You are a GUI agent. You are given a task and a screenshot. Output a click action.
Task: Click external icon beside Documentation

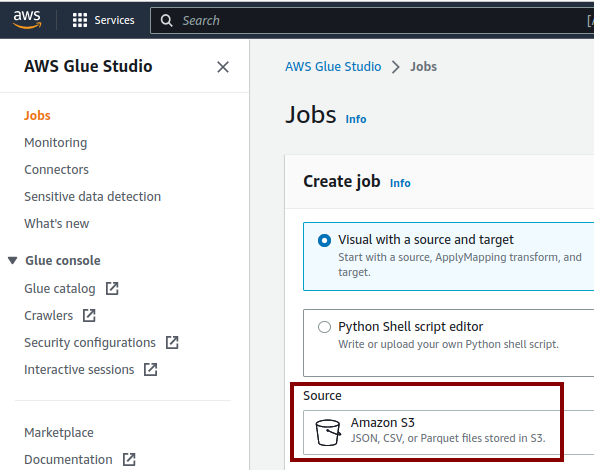tap(129, 460)
